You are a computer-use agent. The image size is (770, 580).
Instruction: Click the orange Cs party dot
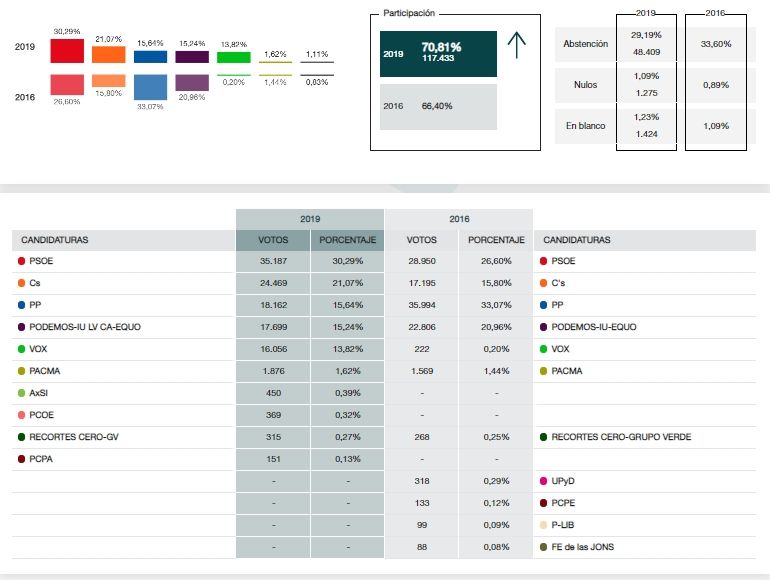click(22, 283)
